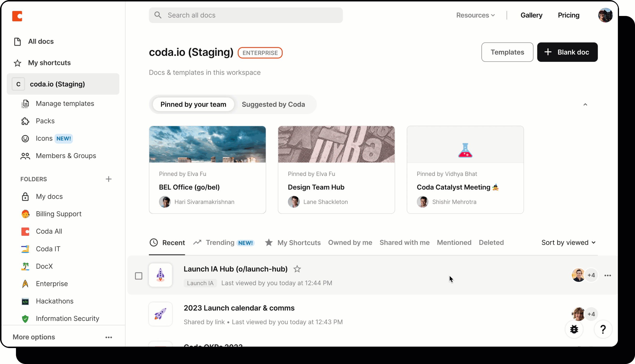Image resolution: width=635 pixels, height=364 pixels.
Task: Click the Recent clock icon tab
Action: point(154,242)
